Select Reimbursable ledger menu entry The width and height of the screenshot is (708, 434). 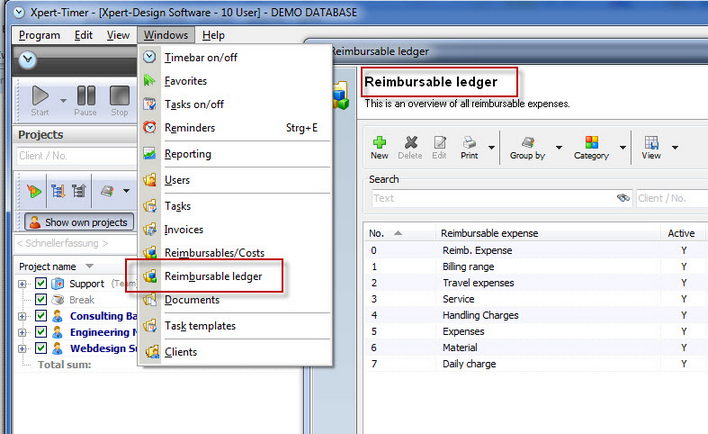[x=235, y=276]
